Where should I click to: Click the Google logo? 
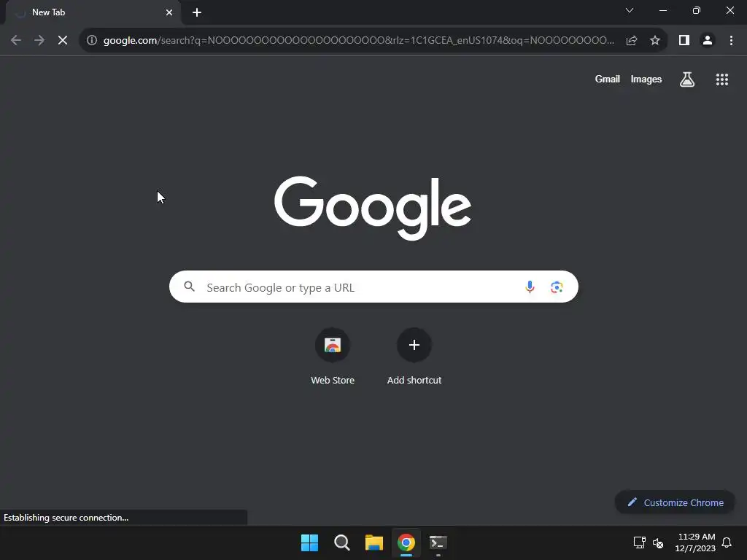[373, 208]
